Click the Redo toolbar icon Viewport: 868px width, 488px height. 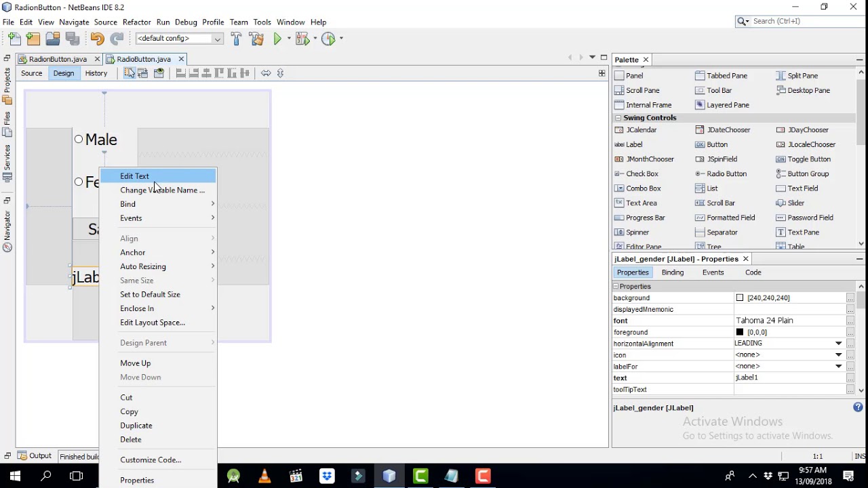[x=117, y=39]
